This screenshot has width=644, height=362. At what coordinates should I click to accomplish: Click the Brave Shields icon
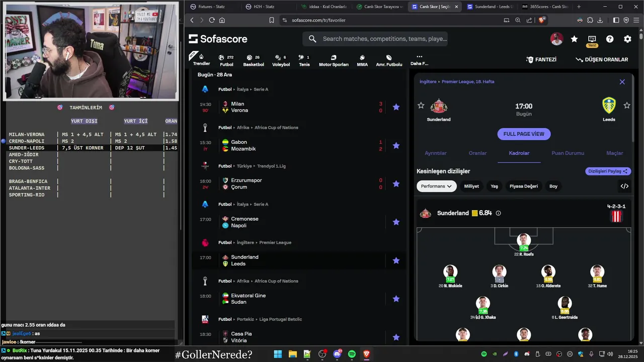pos(542,20)
